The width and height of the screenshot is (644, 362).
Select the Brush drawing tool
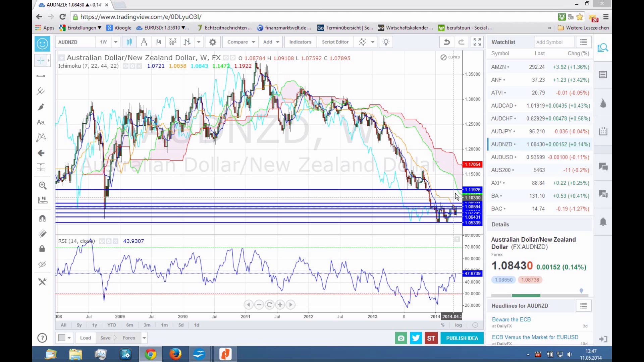(41, 107)
